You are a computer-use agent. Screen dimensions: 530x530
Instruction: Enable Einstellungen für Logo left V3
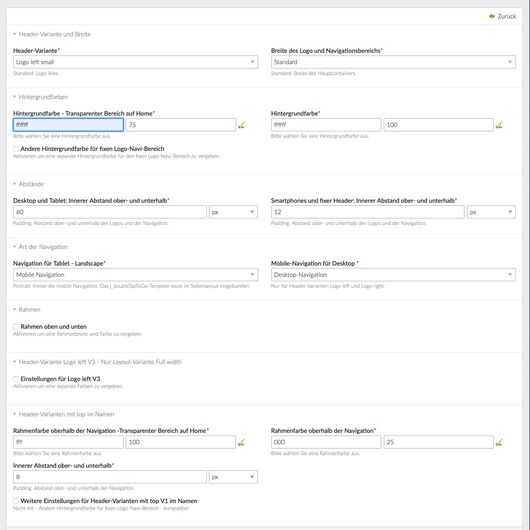click(x=16, y=379)
